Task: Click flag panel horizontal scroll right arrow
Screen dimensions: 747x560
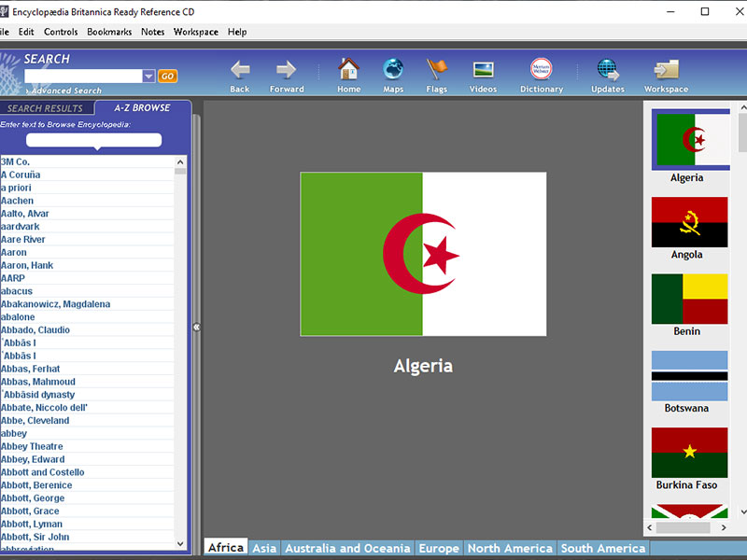Action: (724, 527)
